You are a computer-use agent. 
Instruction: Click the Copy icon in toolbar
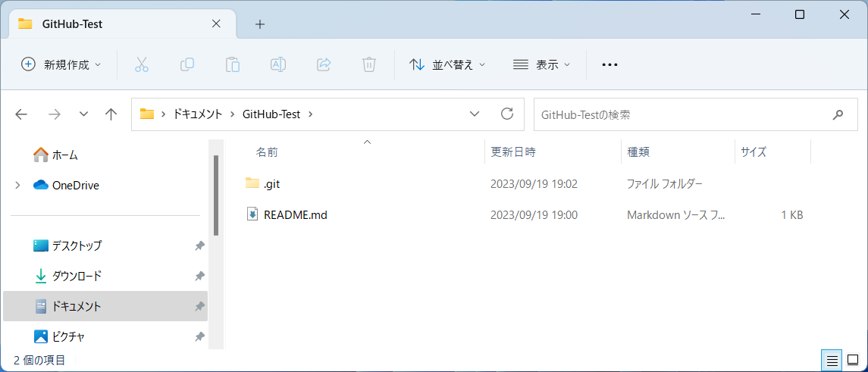[187, 64]
